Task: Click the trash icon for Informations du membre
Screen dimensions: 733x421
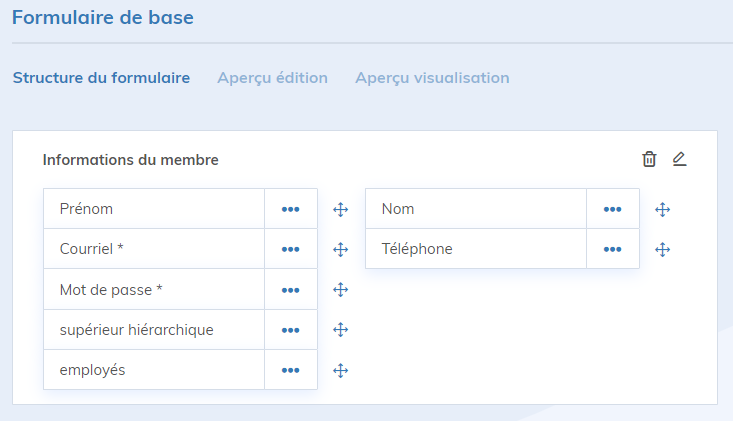Action: (649, 159)
